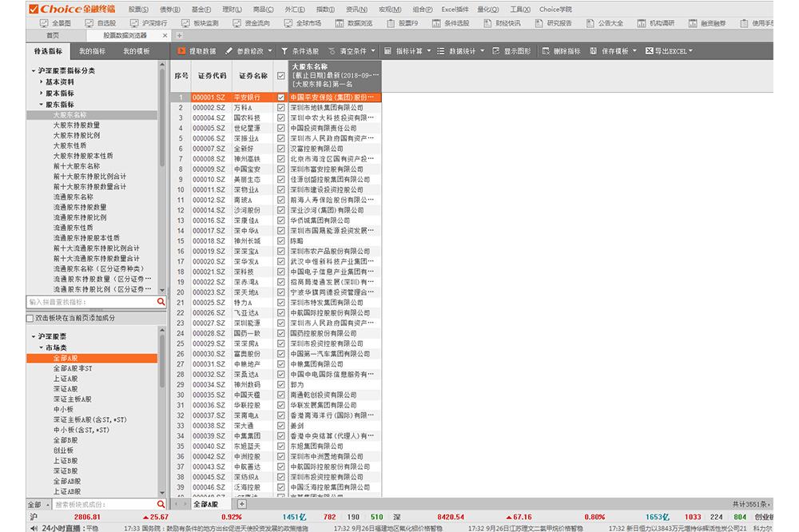Open 条件选股 in the top shortcut toolbar
The width and height of the screenshot is (799, 532).
click(451, 23)
